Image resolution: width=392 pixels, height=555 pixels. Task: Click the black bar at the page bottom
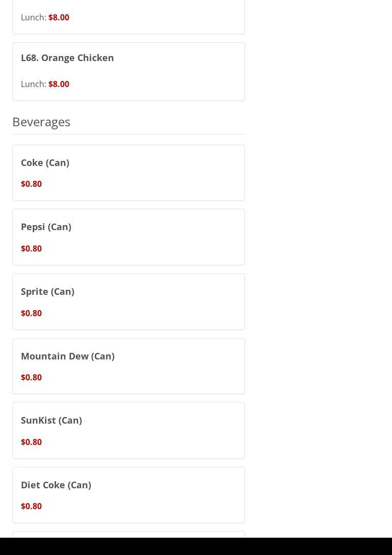point(196,546)
